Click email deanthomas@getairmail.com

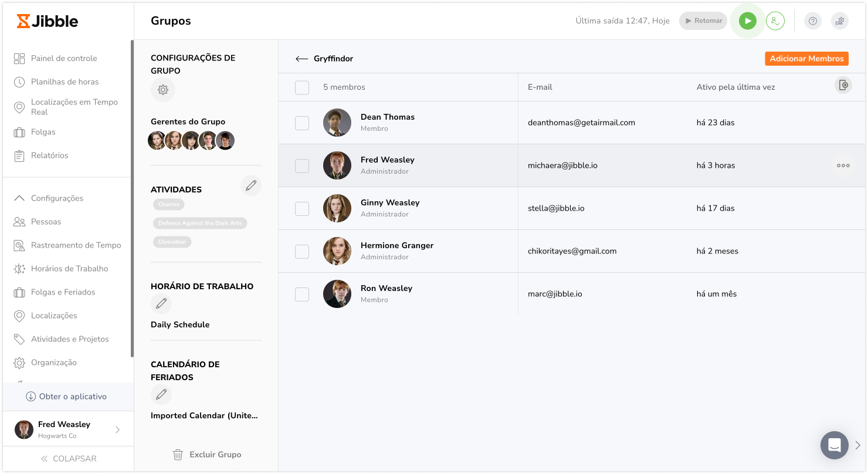(581, 123)
